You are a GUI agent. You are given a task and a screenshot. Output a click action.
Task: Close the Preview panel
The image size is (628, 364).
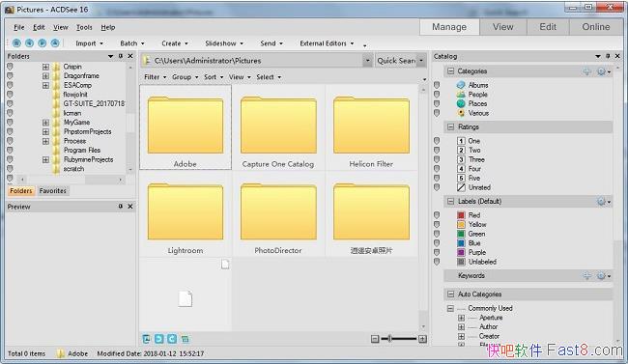(x=130, y=207)
